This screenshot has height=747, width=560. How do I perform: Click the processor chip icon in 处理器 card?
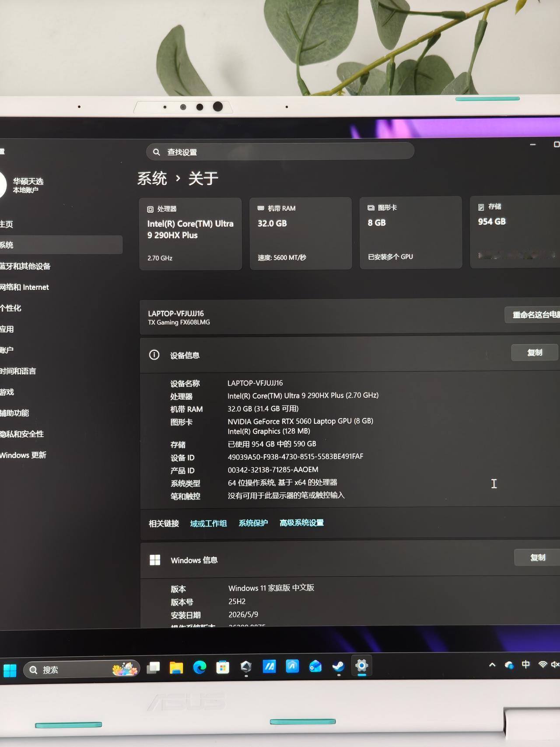pyautogui.click(x=150, y=209)
